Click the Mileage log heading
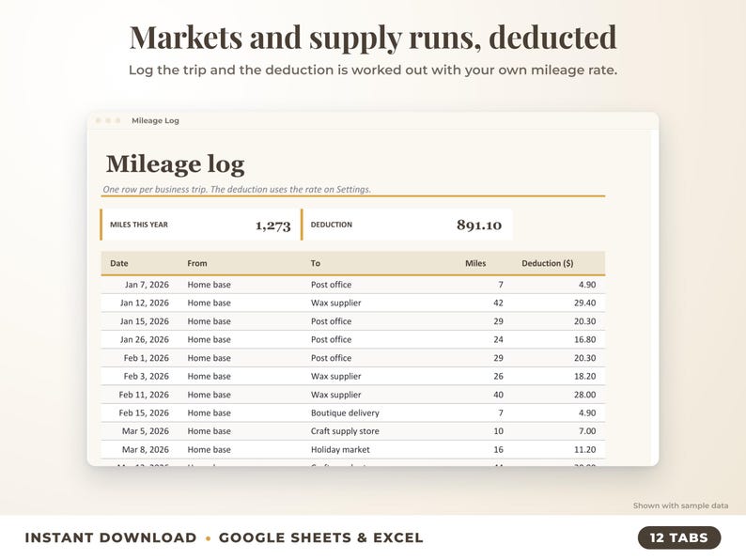This screenshot has height=560, width=746. (x=176, y=164)
